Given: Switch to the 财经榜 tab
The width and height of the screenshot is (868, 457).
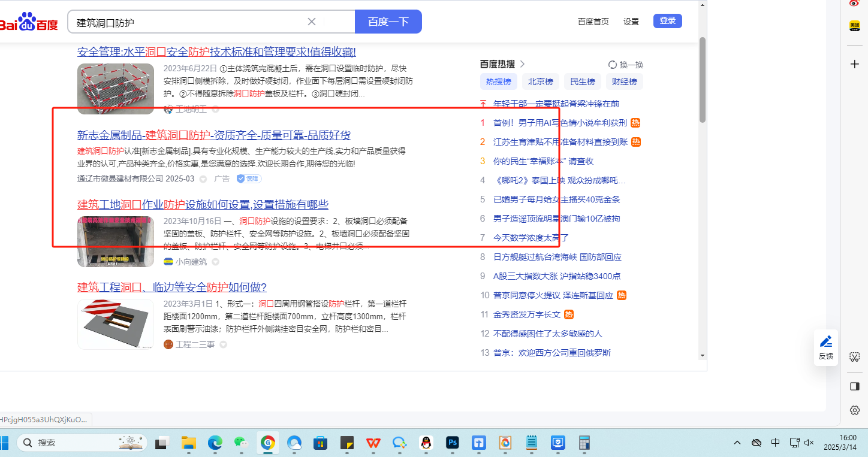Looking at the screenshot, I should tap(625, 82).
